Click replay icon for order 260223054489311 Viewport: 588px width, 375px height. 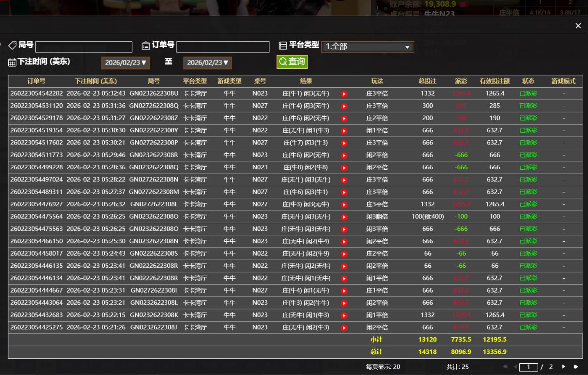click(x=344, y=192)
